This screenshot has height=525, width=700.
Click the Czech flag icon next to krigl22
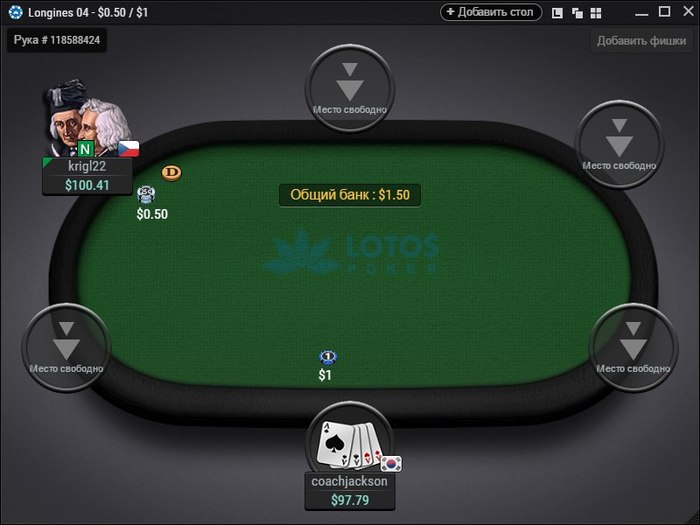[129, 149]
